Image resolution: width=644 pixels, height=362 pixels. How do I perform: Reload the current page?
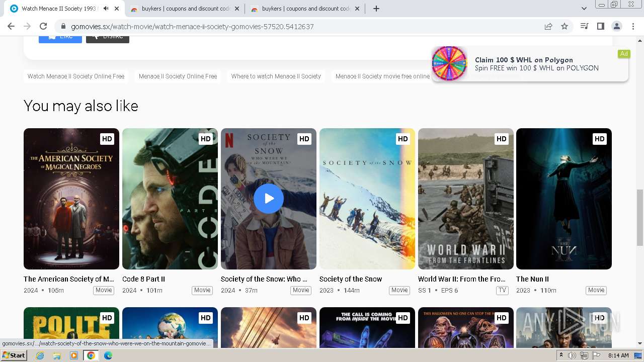[43, 27]
